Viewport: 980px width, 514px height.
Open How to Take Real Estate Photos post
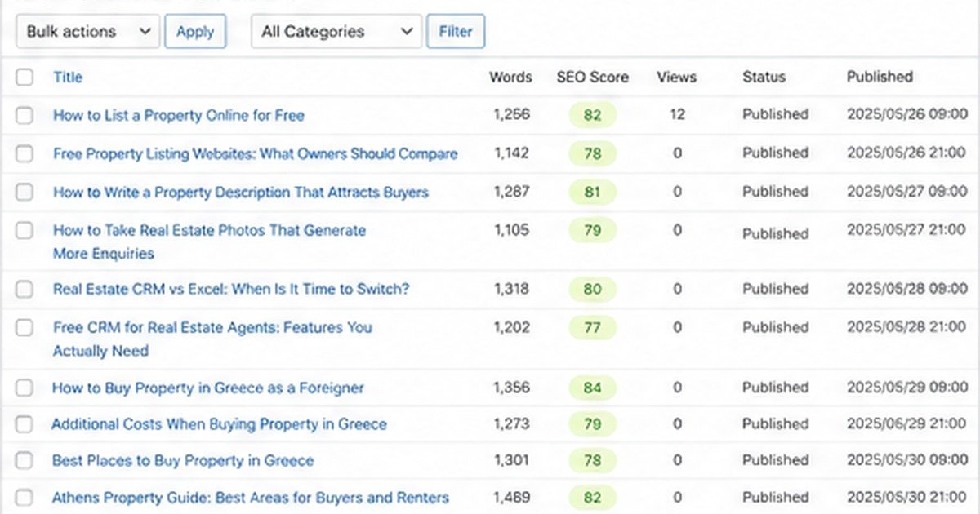209,242
